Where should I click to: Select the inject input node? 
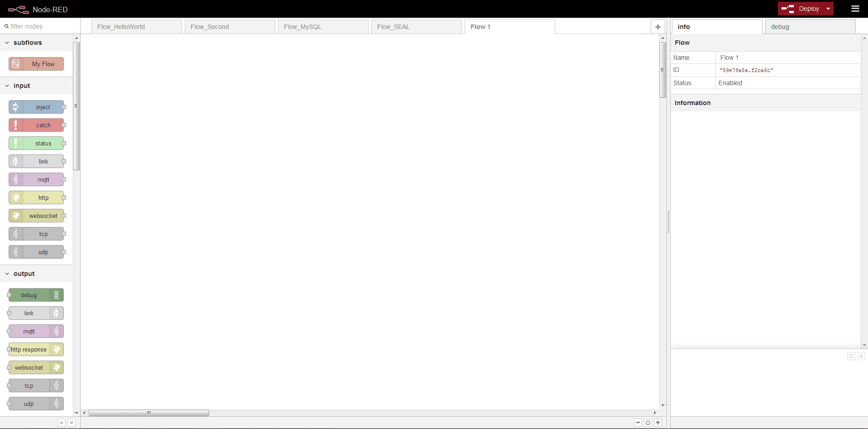pos(36,107)
